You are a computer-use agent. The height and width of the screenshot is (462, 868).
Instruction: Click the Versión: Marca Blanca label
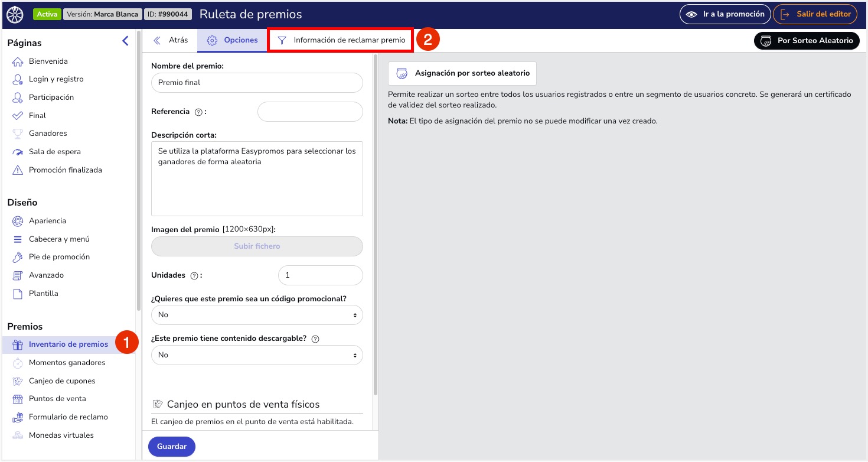[x=103, y=14]
